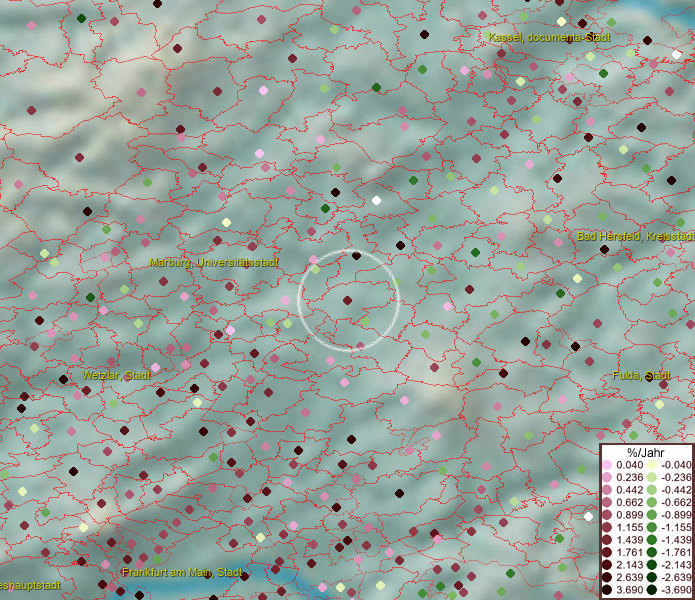695x600 pixels.
Task: Pick the 1.439 legend swatch
Action: [607, 540]
